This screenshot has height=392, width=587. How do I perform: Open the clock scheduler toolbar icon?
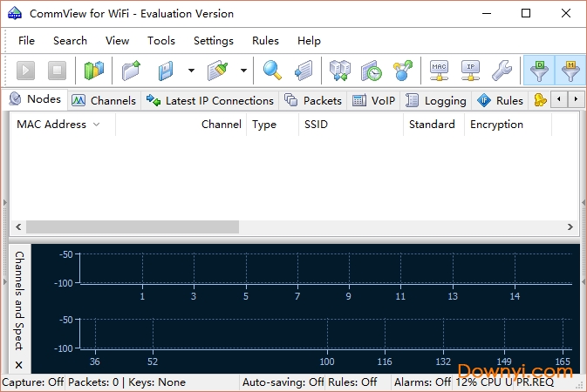(x=371, y=71)
